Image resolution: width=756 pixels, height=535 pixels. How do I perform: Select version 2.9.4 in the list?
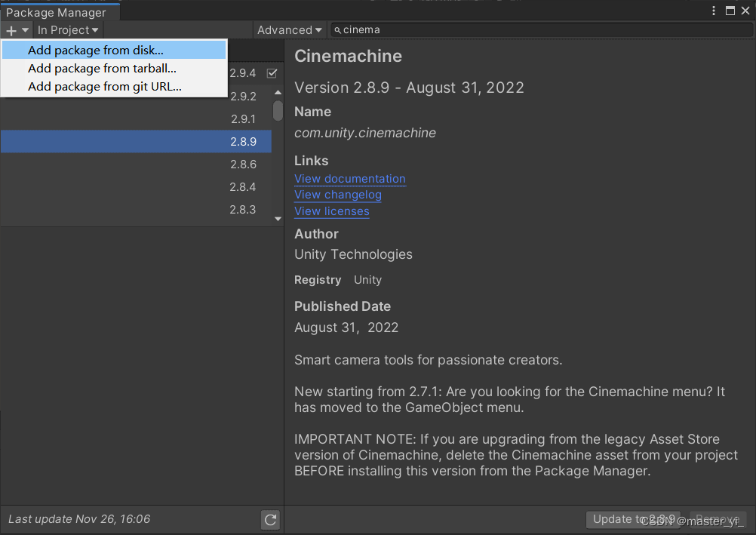click(242, 73)
